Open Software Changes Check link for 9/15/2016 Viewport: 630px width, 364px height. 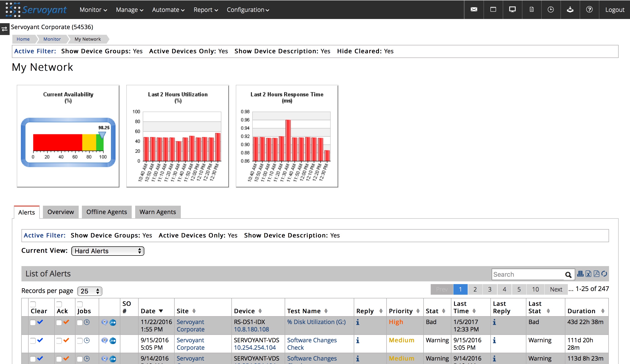[312, 344]
